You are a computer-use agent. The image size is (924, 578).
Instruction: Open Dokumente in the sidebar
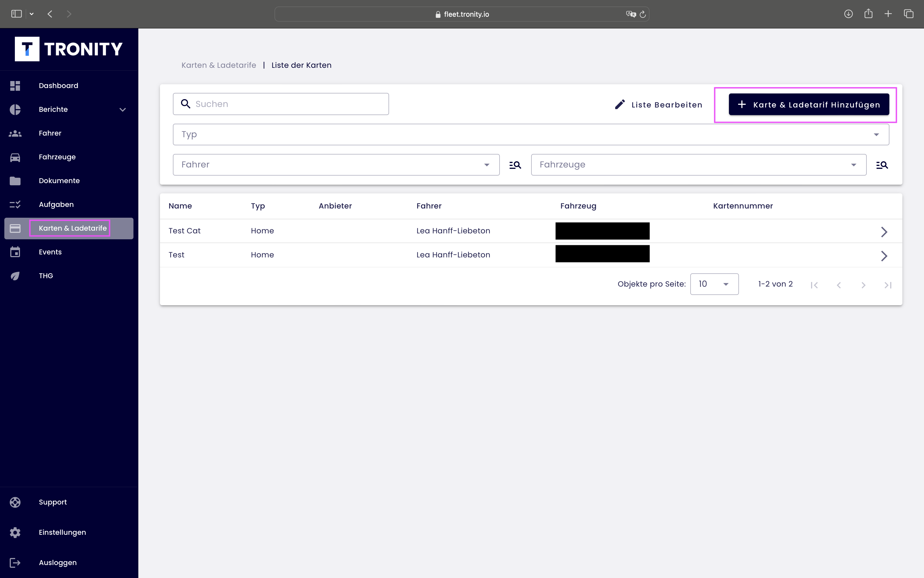click(x=59, y=181)
